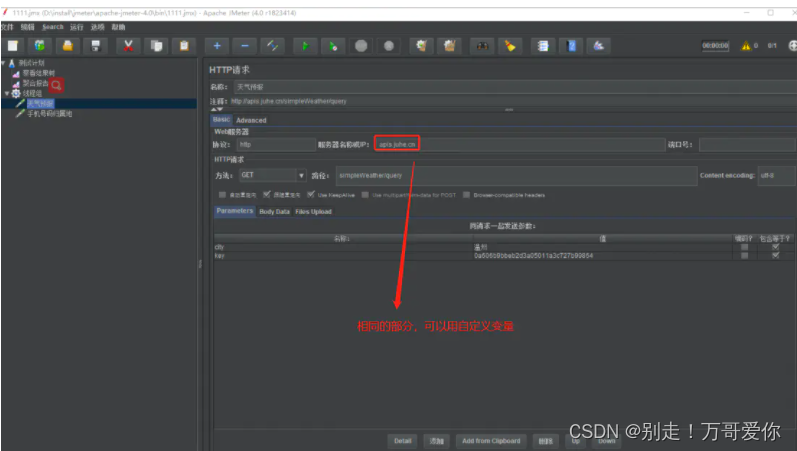This screenshot has height=451, width=797.
Task: Open the Templates toolbar icon
Action: pyautogui.click(x=40, y=46)
